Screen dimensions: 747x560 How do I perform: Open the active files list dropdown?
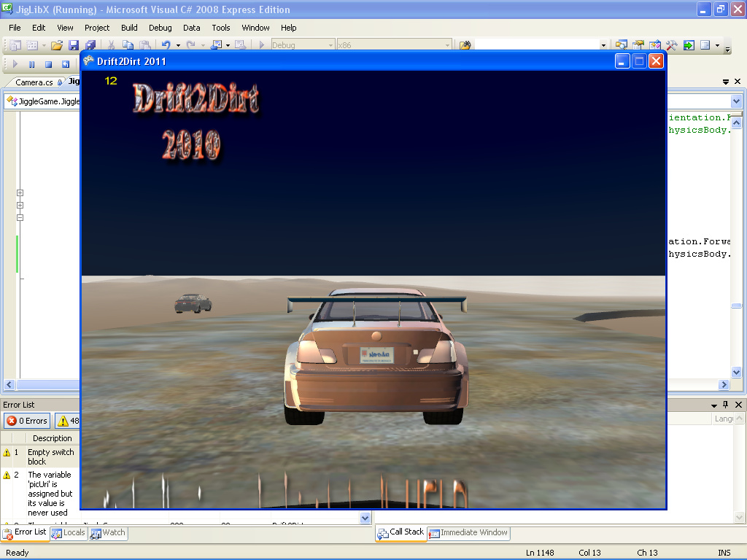(726, 82)
